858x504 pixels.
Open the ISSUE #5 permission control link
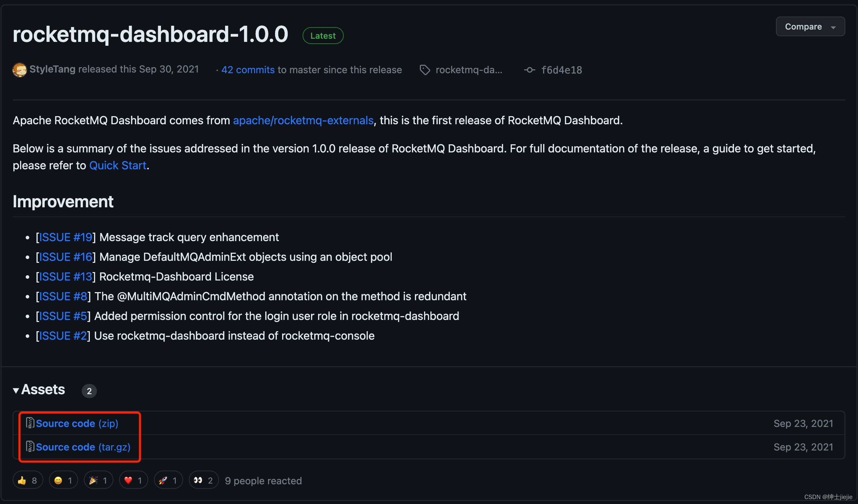tap(63, 316)
